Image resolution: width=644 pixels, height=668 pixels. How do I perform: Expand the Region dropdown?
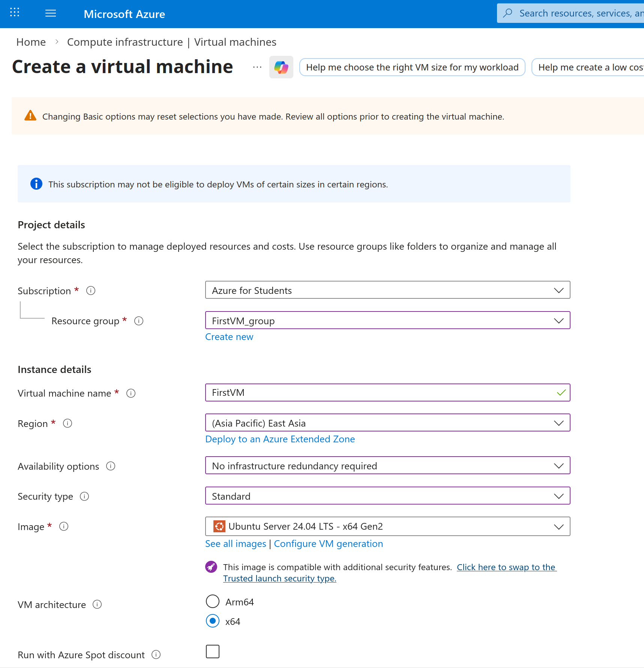(x=388, y=422)
